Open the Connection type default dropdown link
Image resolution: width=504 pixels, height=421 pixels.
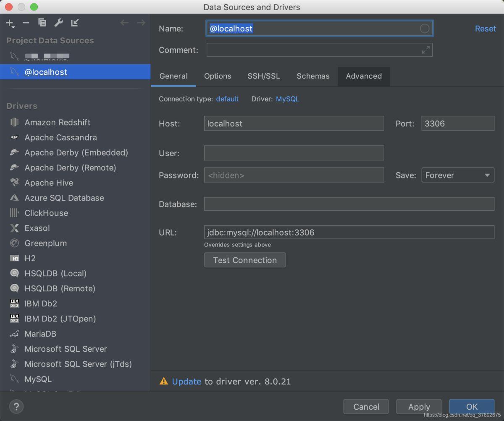227,99
